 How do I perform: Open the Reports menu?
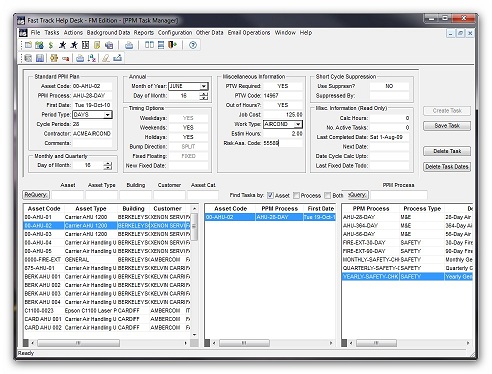(144, 33)
